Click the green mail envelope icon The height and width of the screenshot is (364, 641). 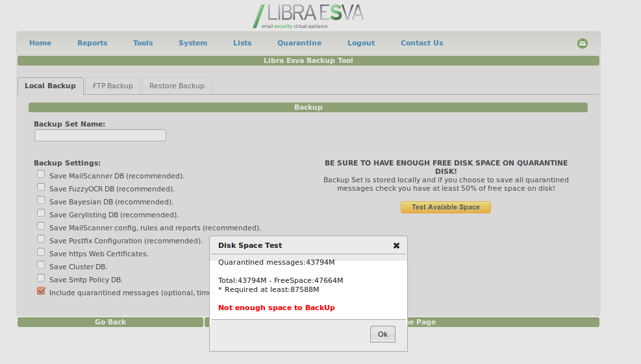(x=582, y=43)
